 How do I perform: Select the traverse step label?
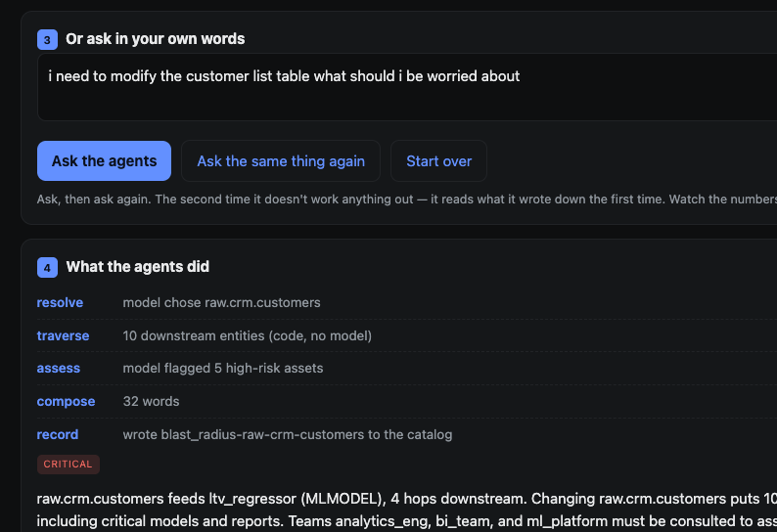click(x=63, y=335)
